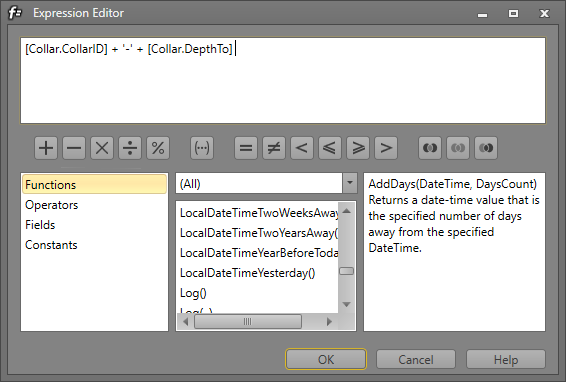Image resolution: width=568 pixels, height=383 pixels.
Task: Insert parentheses with the (...) button
Action: (202, 148)
